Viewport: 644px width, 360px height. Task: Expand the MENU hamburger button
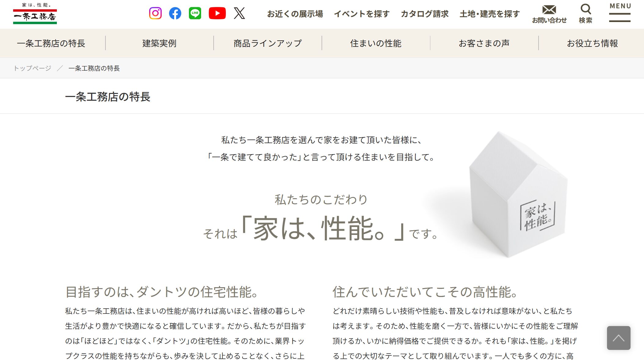[x=620, y=13]
